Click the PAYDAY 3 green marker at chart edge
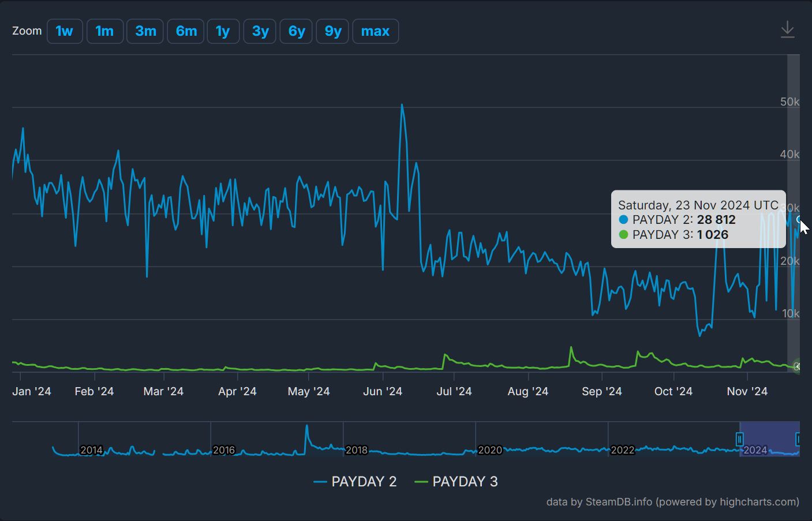 click(x=798, y=366)
